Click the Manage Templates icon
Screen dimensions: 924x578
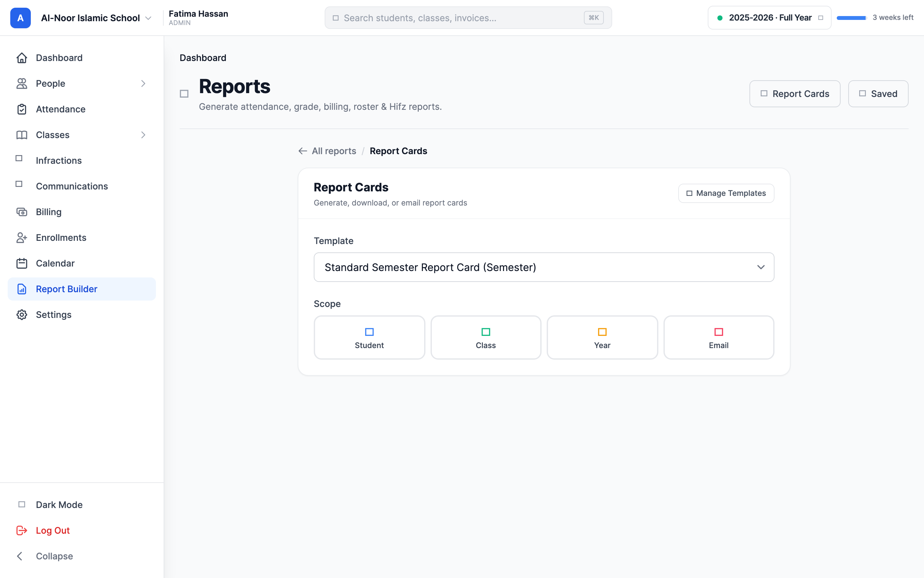click(689, 193)
